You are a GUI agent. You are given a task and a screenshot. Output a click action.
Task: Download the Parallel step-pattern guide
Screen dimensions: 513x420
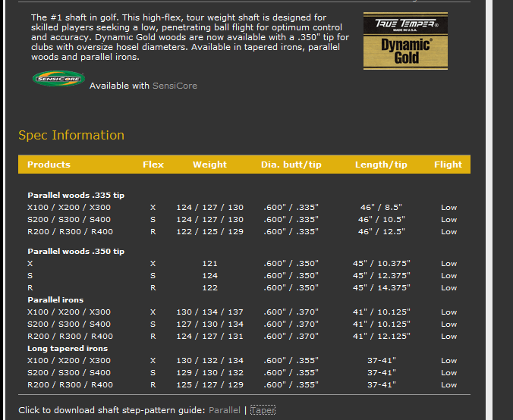pyautogui.click(x=225, y=410)
